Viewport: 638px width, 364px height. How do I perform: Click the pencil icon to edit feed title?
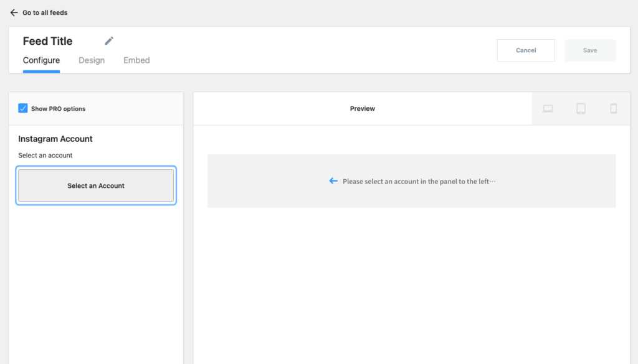[109, 41]
